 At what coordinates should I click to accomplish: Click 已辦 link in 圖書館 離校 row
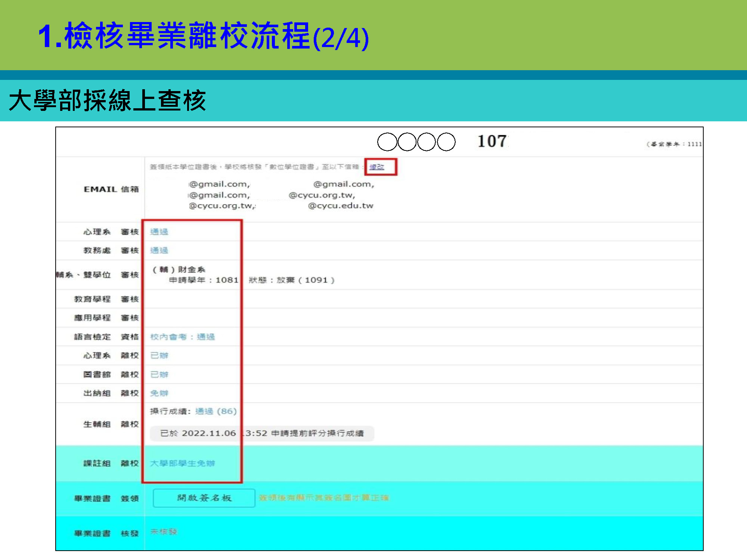[x=159, y=374]
